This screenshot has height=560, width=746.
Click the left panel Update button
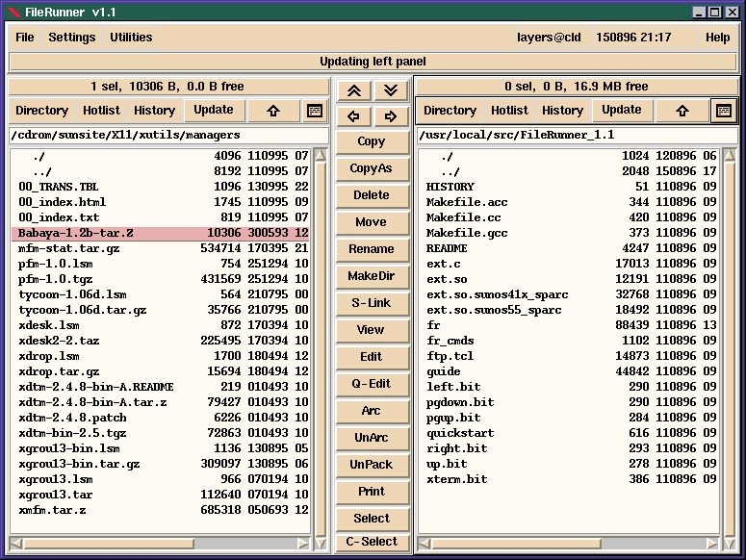pos(214,110)
